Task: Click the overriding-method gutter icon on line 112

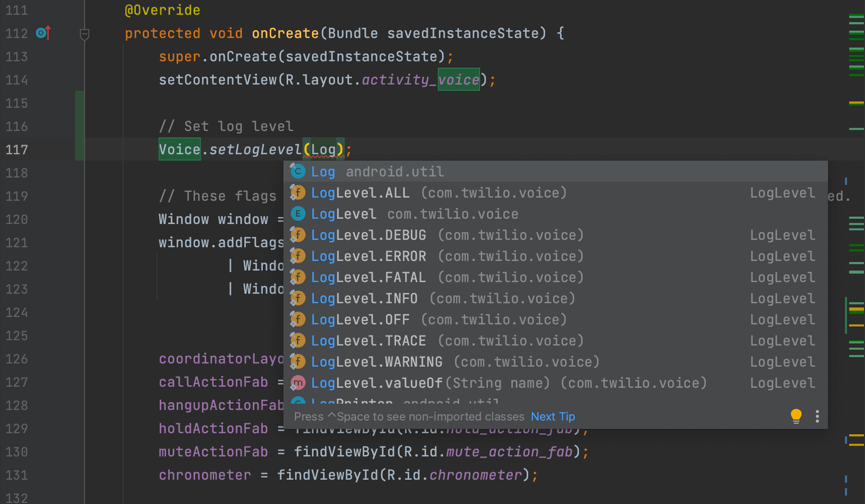Action: [42, 33]
